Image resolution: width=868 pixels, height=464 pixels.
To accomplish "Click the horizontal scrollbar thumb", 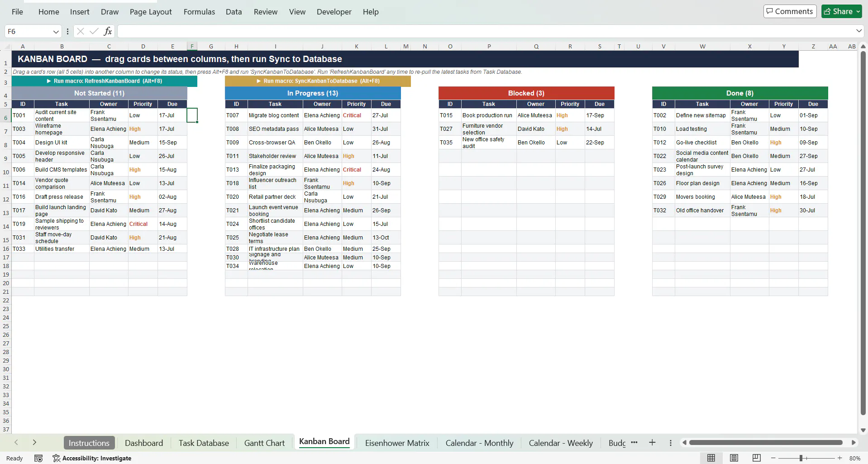I will tap(766, 443).
